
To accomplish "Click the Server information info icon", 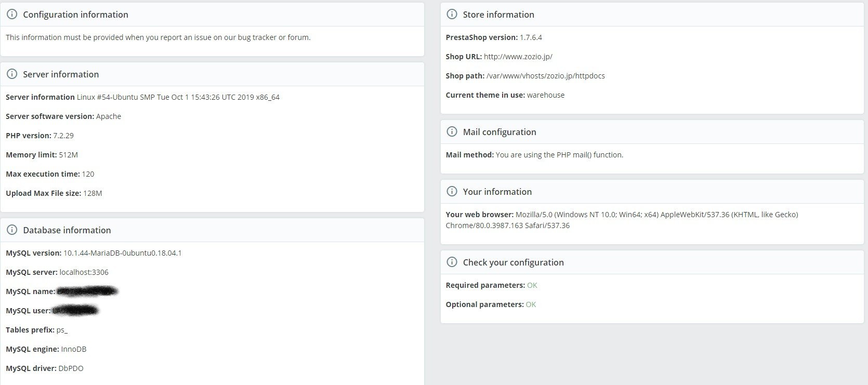I will click(12, 74).
